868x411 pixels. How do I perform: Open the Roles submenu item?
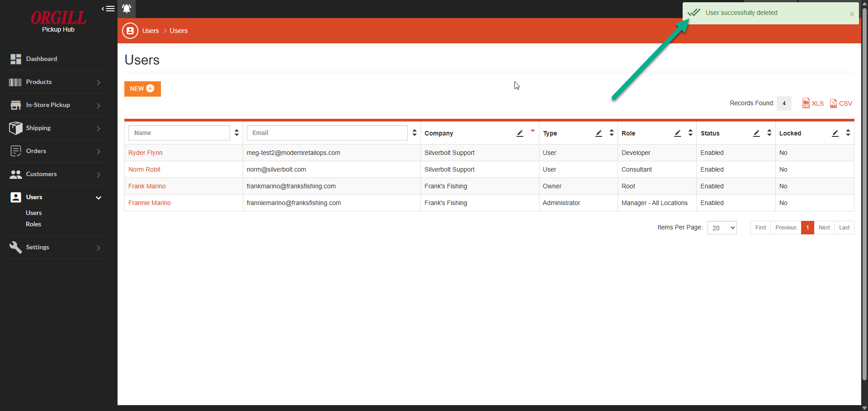(x=33, y=224)
